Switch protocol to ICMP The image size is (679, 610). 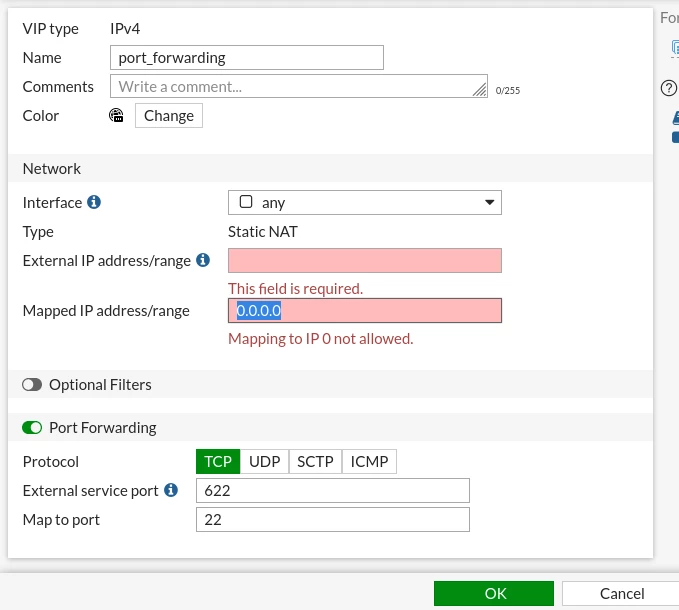click(x=369, y=462)
